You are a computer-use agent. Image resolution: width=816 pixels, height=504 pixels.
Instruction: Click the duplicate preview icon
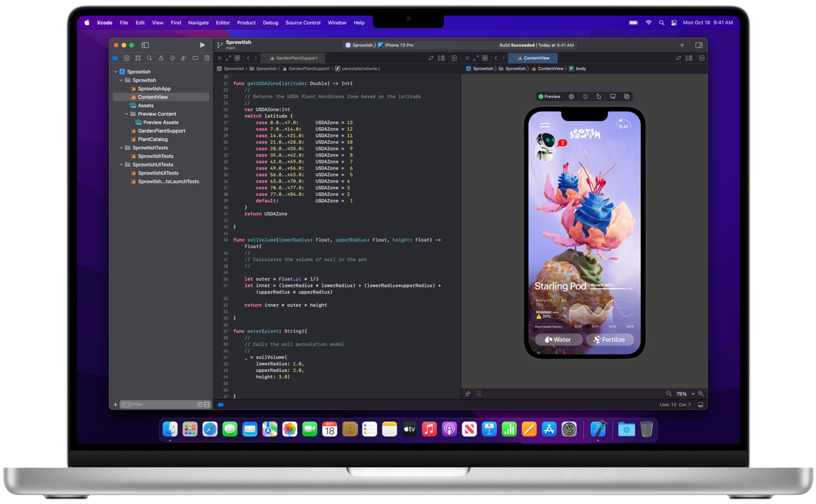pos(627,96)
